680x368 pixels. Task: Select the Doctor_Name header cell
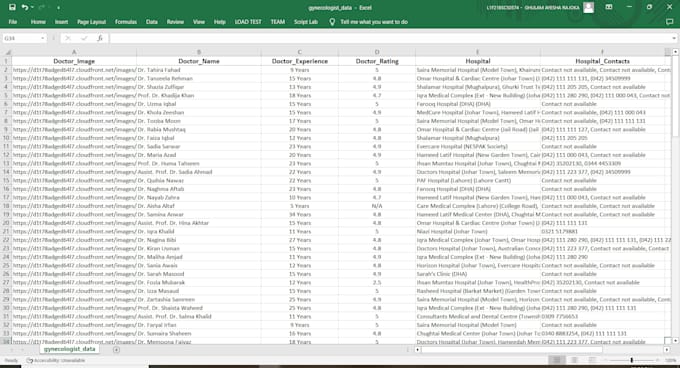199,61
